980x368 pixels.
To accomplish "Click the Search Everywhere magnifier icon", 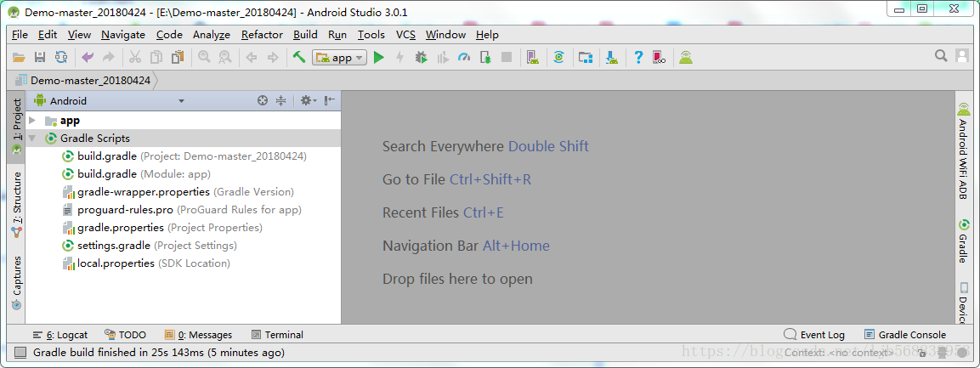I will pos(941,56).
